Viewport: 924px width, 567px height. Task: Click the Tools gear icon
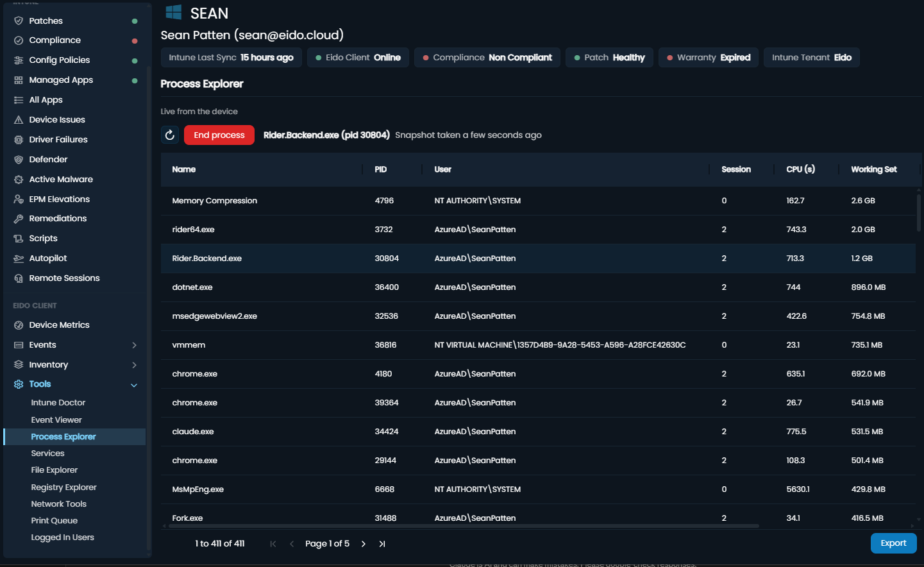(19, 384)
